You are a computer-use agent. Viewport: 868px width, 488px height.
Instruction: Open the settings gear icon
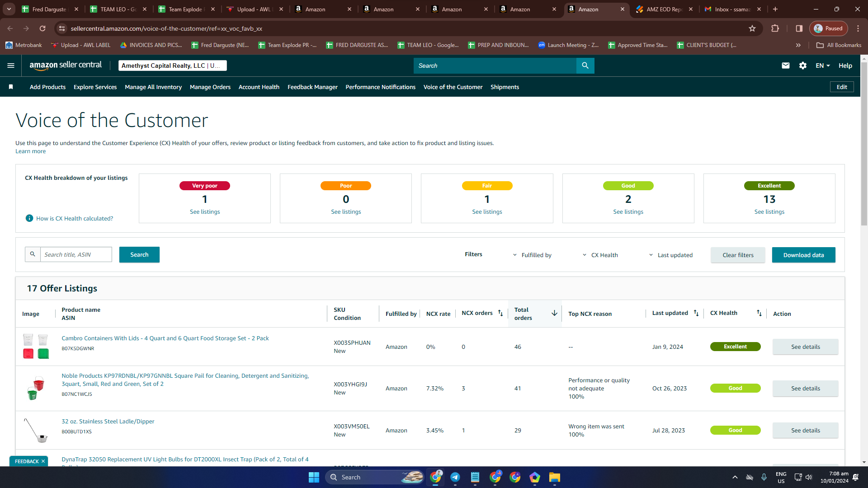(x=803, y=66)
